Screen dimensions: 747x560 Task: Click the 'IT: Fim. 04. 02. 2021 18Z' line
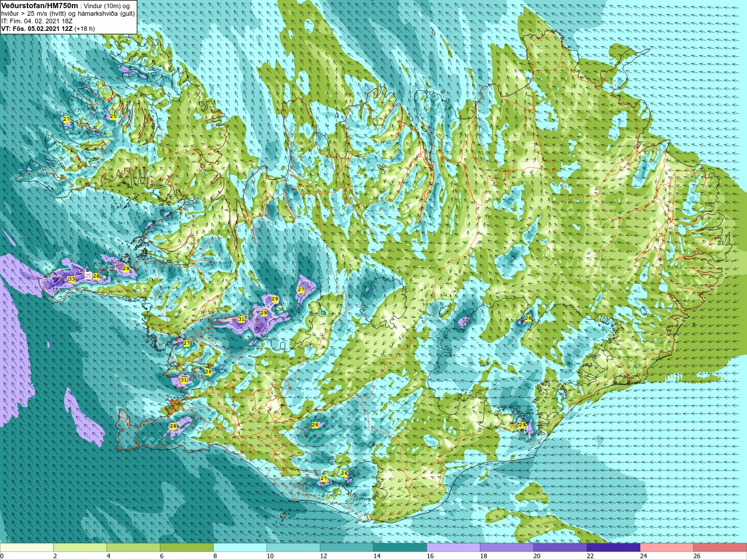pyautogui.click(x=37, y=21)
